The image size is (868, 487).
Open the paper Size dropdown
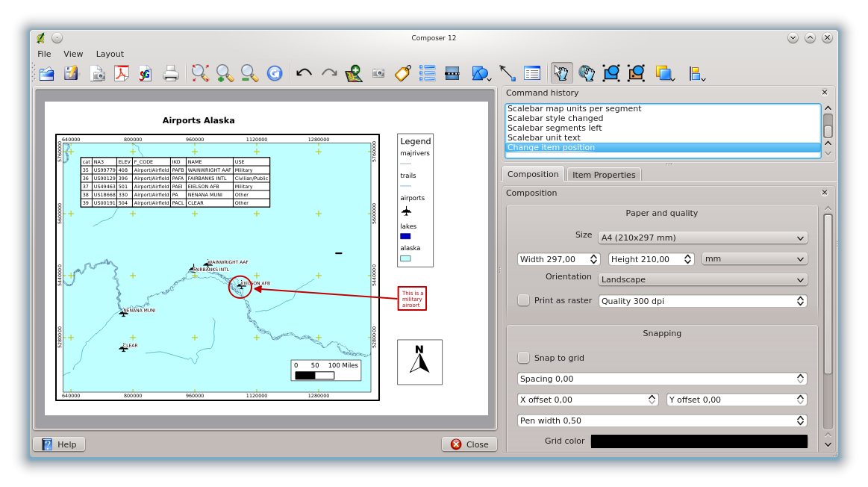pyautogui.click(x=702, y=238)
